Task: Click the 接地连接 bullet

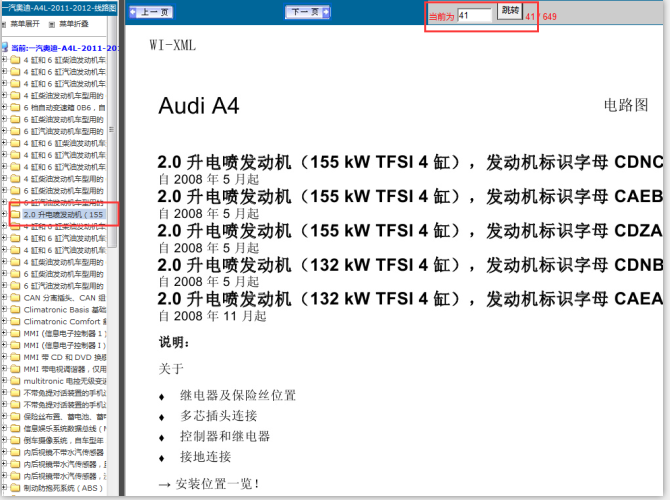Action: point(206,457)
